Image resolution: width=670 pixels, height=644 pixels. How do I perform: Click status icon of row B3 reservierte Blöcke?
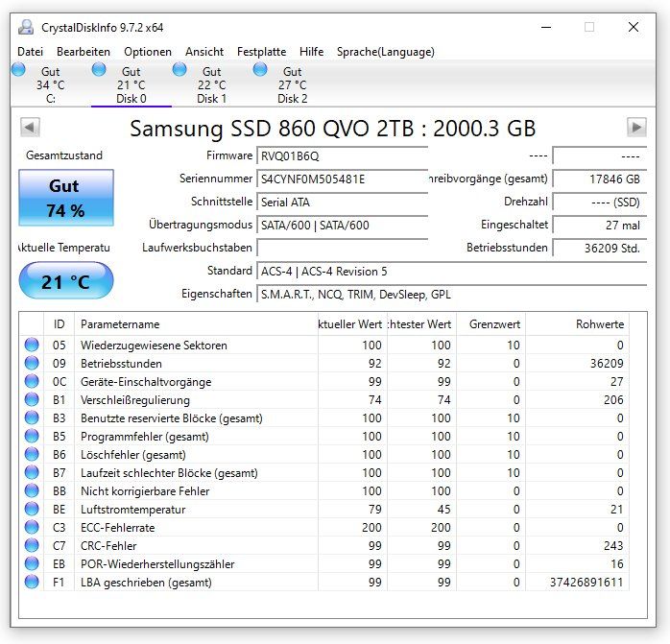click(32, 417)
